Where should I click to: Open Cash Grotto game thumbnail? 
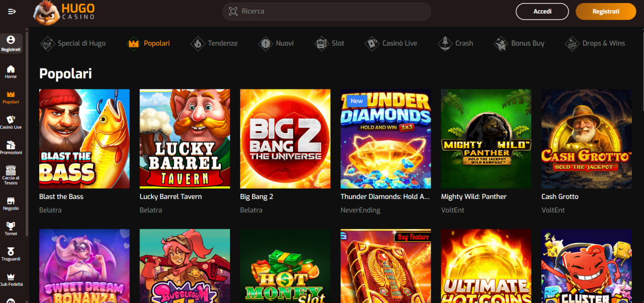click(x=587, y=139)
